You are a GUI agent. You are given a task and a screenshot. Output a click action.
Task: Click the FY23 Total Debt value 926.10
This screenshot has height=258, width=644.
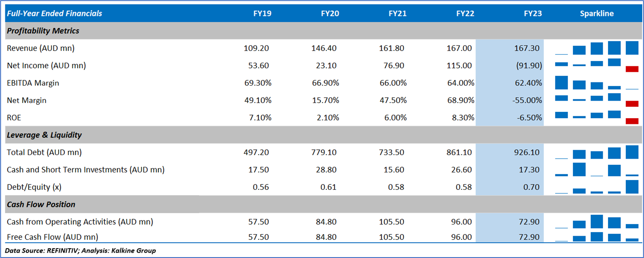tap(527, 152)
